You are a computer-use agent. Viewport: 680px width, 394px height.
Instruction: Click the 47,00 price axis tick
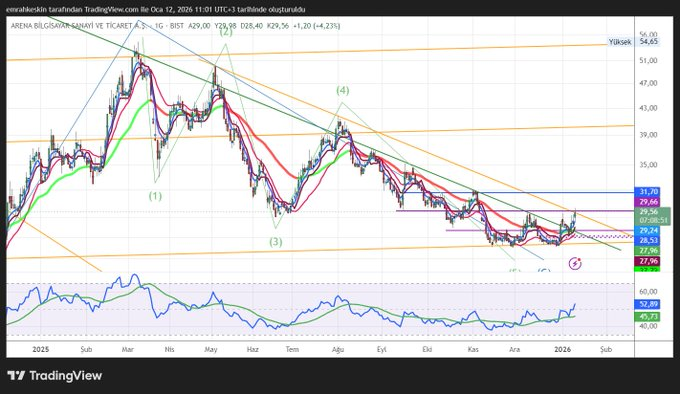click(x=648, y=83)
